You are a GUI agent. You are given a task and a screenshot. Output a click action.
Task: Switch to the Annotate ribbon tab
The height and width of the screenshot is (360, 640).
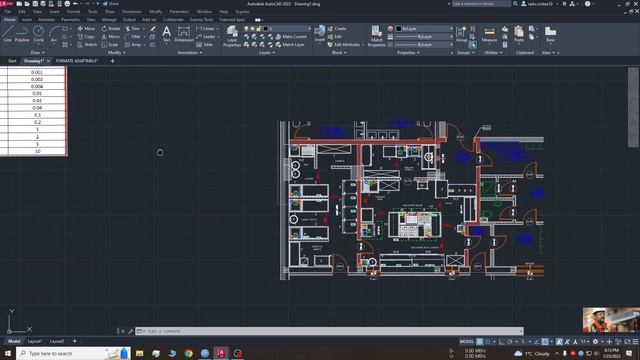tap(46, 19)
